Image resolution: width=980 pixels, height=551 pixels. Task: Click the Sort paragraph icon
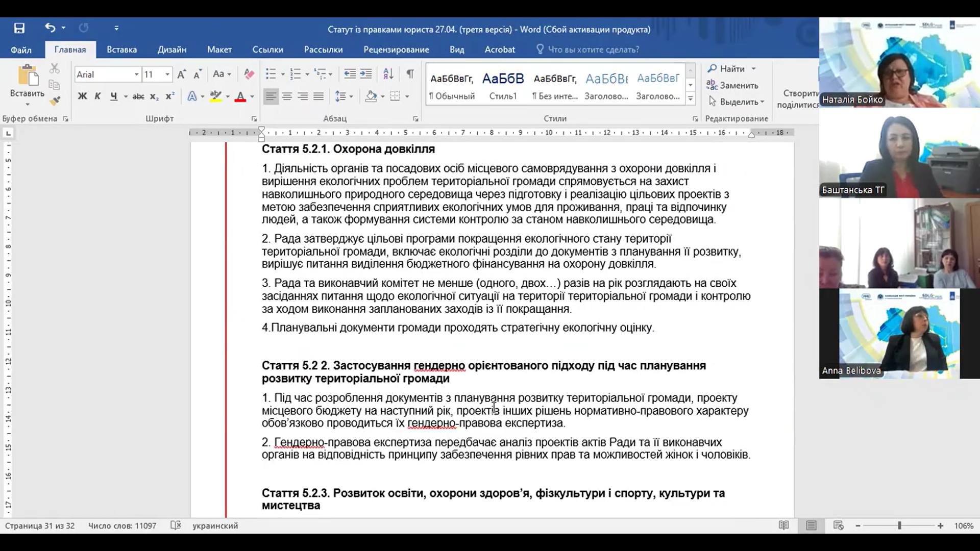click(388, 74)
